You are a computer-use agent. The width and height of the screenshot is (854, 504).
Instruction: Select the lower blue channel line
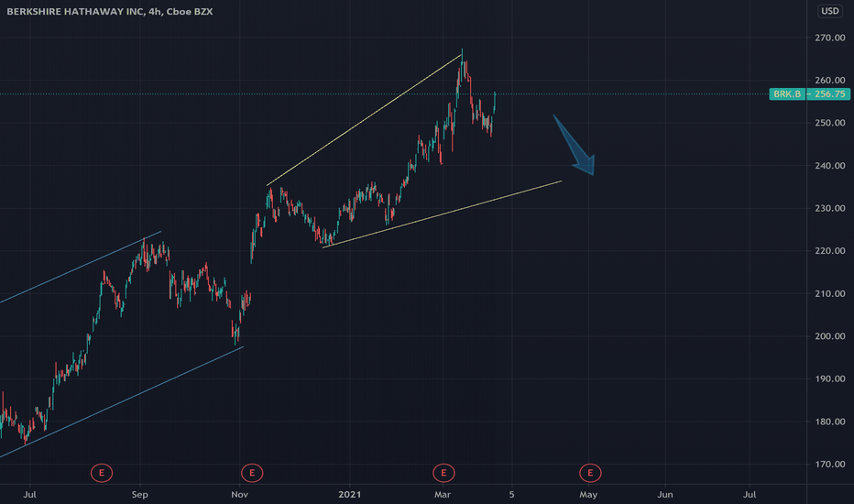coord(122,401)
